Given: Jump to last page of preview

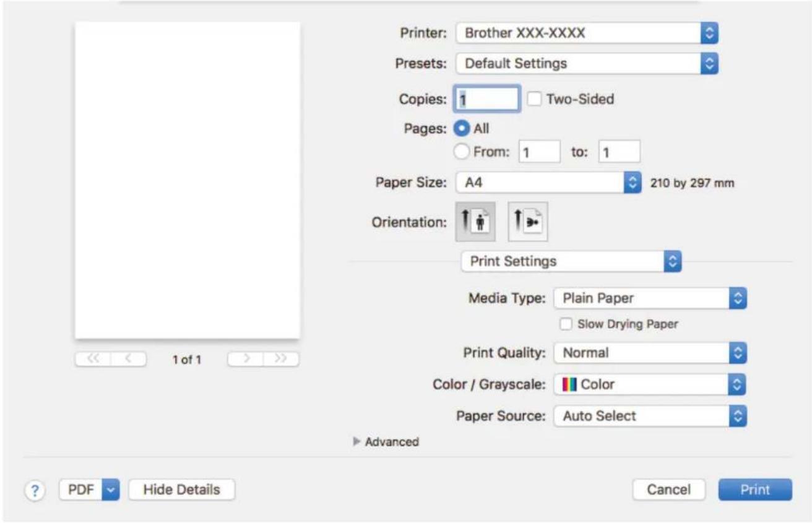Looking at the screenshot, I should tap(280, 358).
